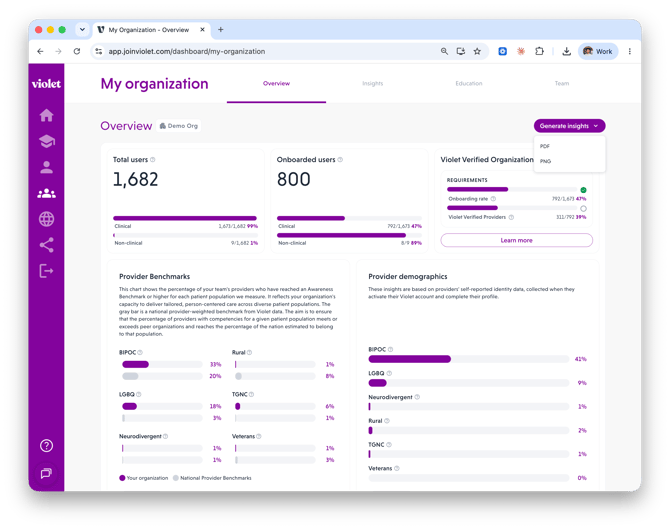Image resolution: width=670 pixels, height=529 pixels.
Task: Click the Provider Benchmarks heading
Action: point(155,276)
